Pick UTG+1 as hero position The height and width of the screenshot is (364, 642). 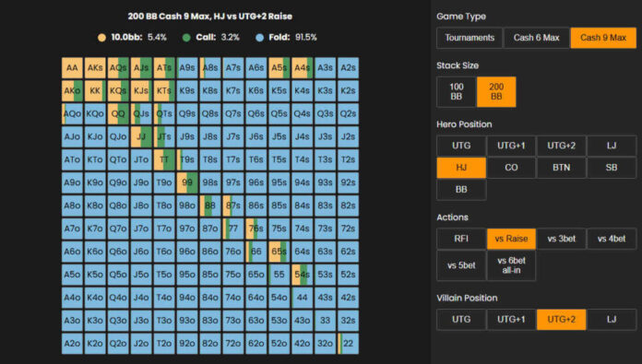[x=511, y=146]
